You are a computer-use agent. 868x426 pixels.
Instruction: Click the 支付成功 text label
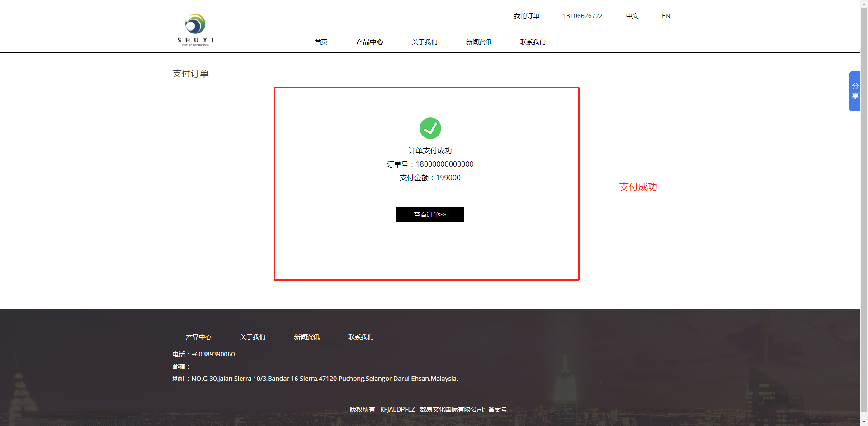coord(637,187)
